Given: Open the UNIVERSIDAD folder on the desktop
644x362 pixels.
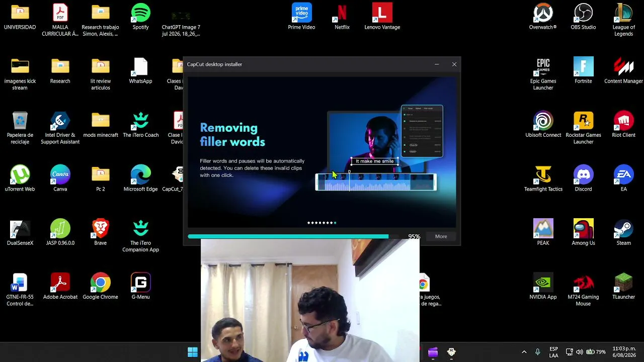Looking at the screenshot, I should tap(20, 17).
